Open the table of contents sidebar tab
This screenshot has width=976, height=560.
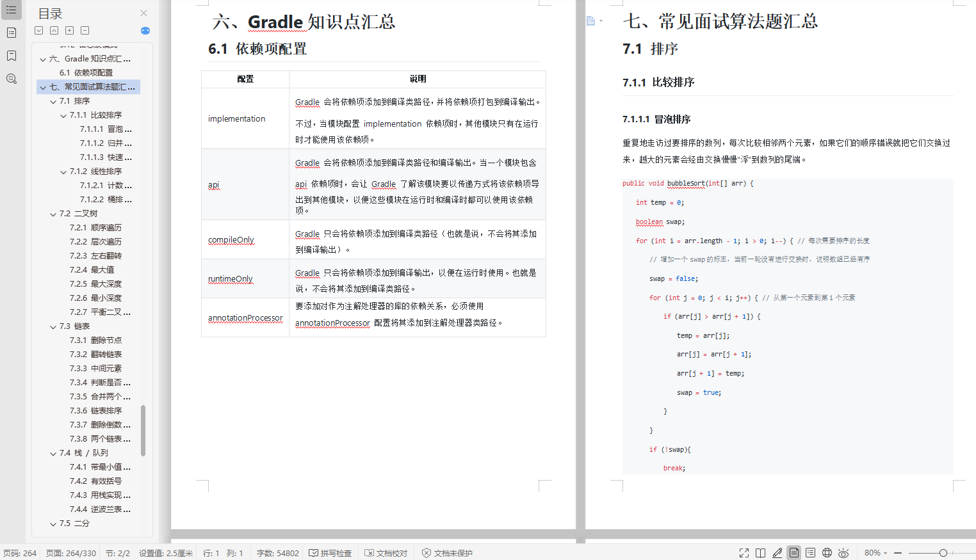coord(11,10)
